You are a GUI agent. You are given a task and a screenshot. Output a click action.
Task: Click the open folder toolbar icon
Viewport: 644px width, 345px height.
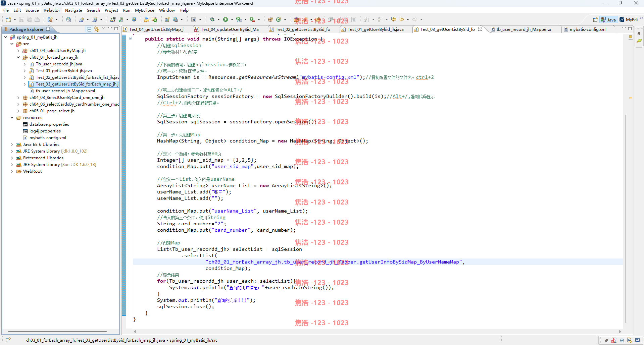pos(147,19)
